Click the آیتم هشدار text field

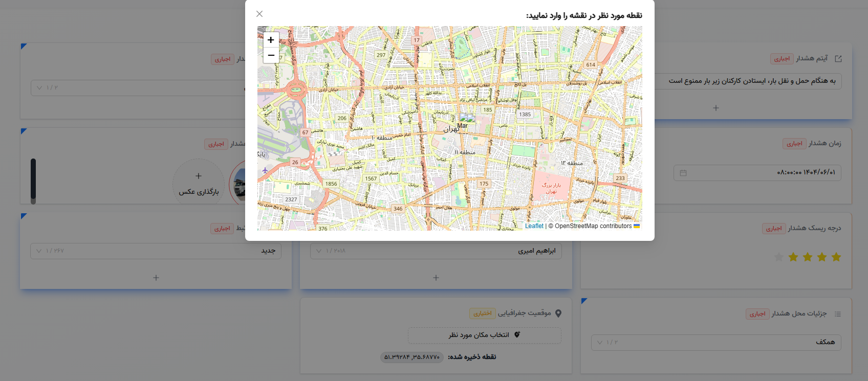(x=748, y=81)
